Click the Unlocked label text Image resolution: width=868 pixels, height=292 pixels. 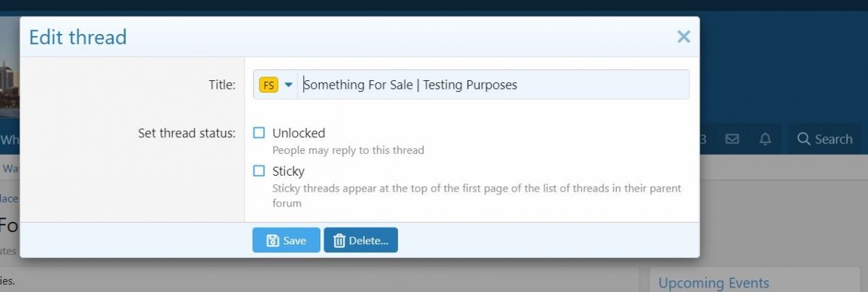(299, 133)
